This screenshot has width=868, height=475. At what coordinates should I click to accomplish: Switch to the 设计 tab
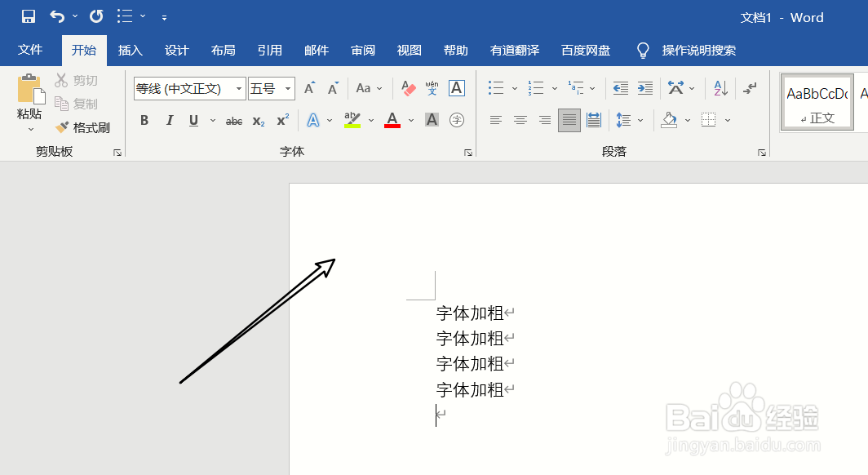pos(176,51)
